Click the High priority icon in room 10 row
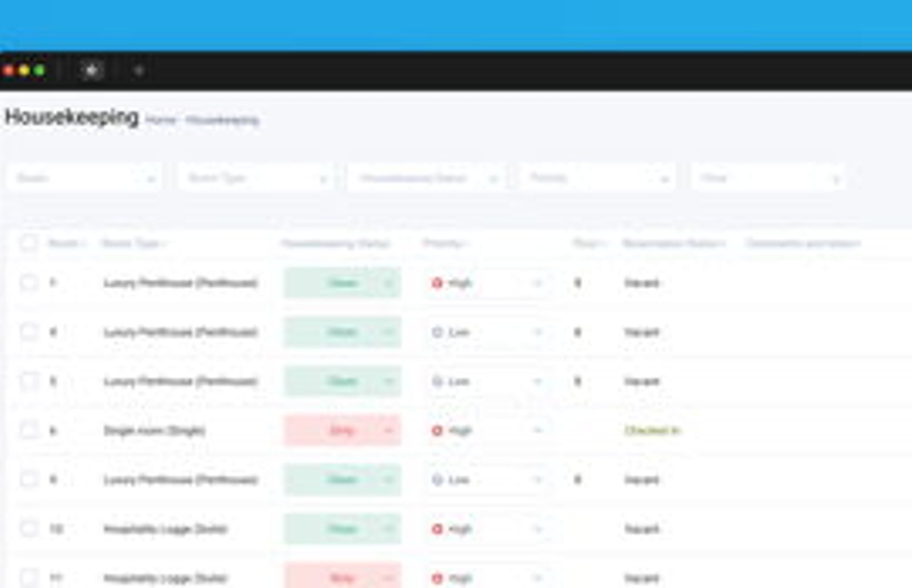912x588 pixels. [x=437, y=529]
